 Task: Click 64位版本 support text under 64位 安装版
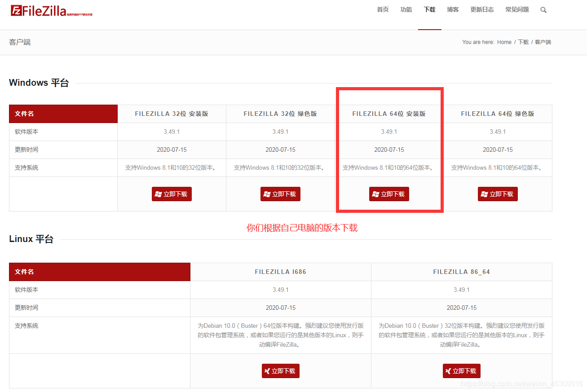click(x=389, y=167)
